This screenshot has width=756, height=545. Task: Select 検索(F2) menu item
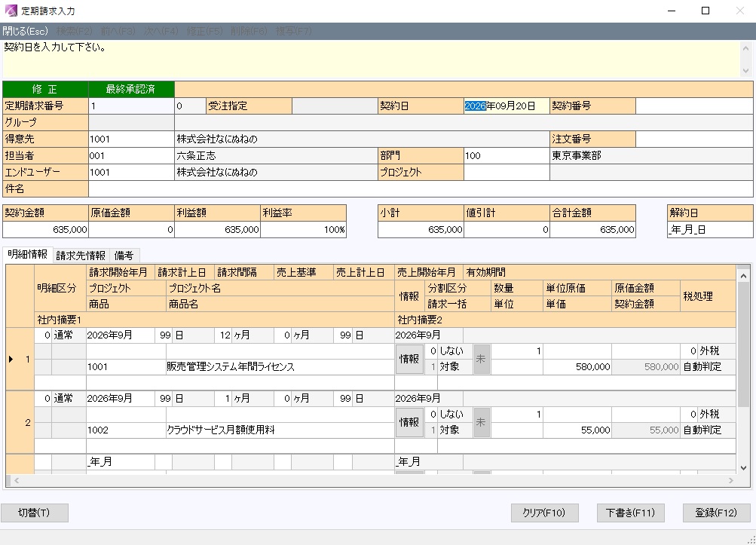[x=74, y=32]
